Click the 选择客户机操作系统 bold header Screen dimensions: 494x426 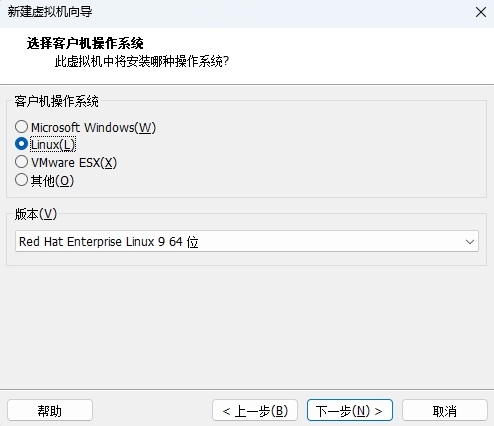(85, 43)
